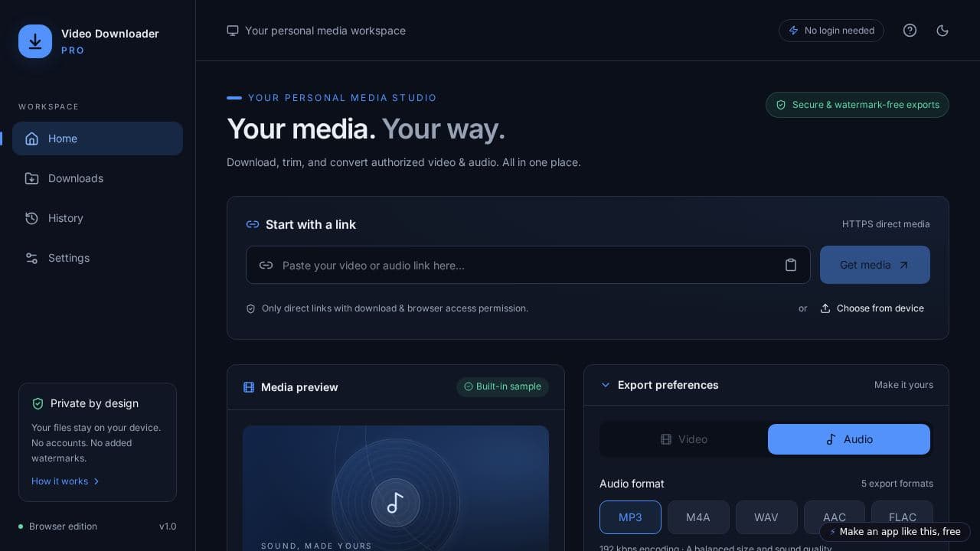Click the 'Browser edition' status text
The width and height of the screenshot is (980, 551).
pyautogui.click(x=63, y=527)
